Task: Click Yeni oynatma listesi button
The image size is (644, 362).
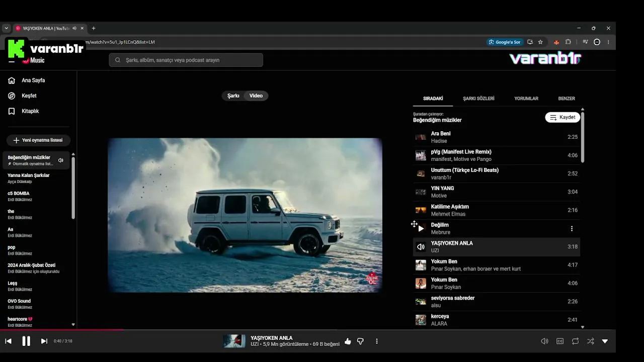Action: click(38, 140)
